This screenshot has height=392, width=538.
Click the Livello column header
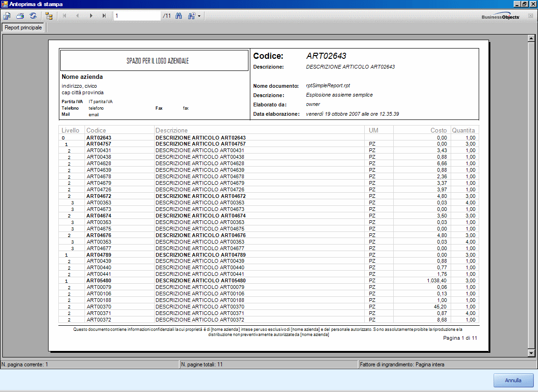click(x=71, y=130)
